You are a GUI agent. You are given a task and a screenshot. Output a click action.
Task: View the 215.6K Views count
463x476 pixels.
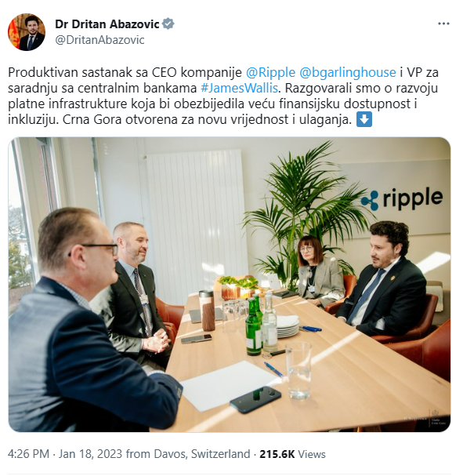click(292, 454)
